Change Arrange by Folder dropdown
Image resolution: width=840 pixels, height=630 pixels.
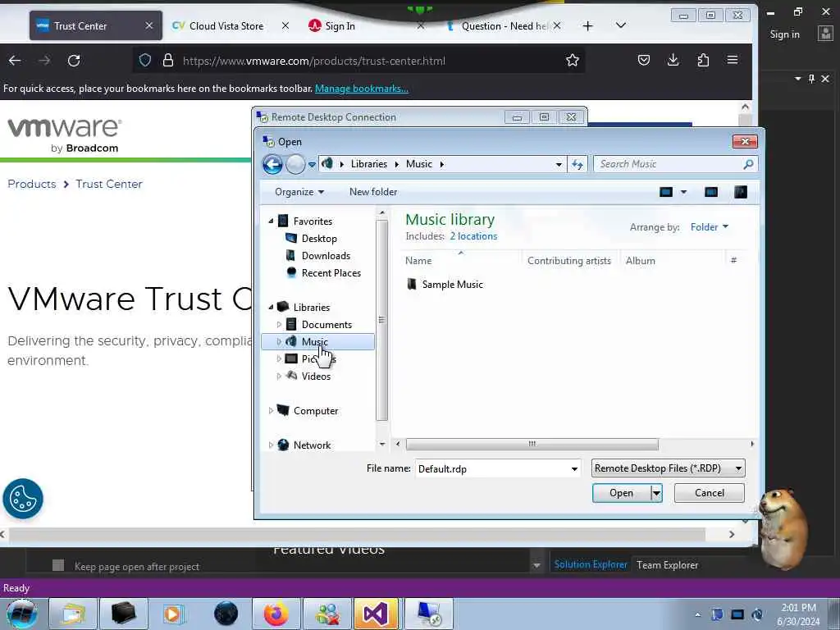(x=710, y=227)
